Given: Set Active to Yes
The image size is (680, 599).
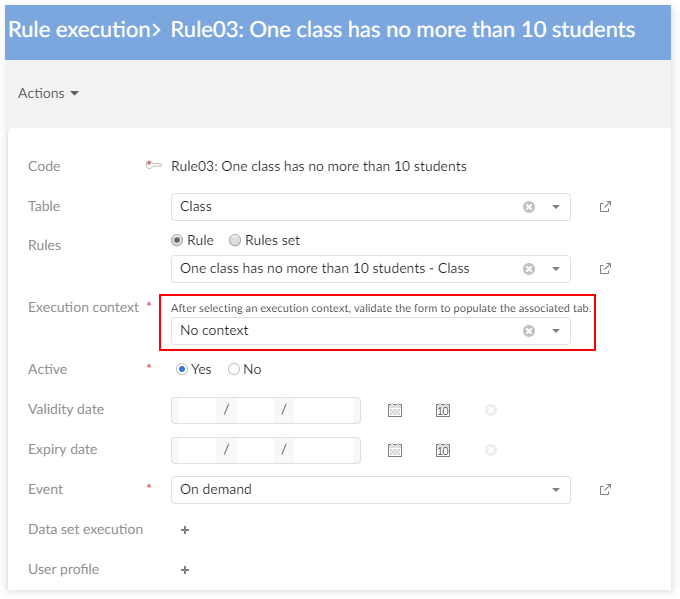Looking at the screenshot, I should click(x=182, y=369).
